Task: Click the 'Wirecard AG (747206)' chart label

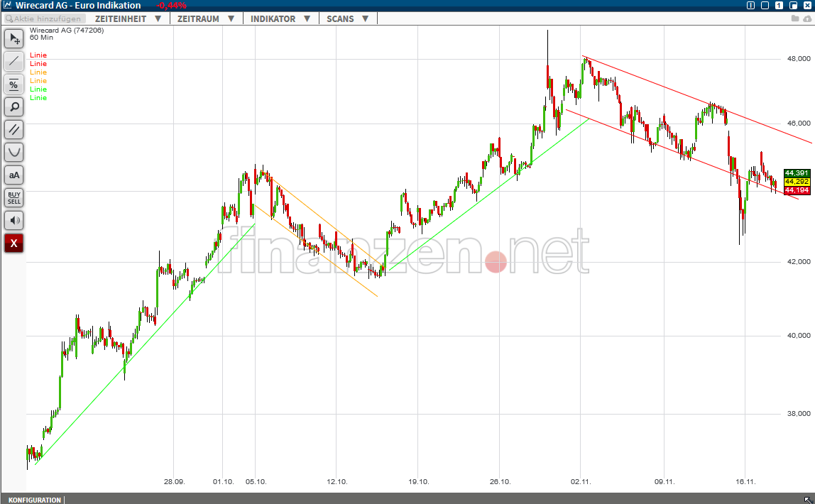Action: point(67,30)
